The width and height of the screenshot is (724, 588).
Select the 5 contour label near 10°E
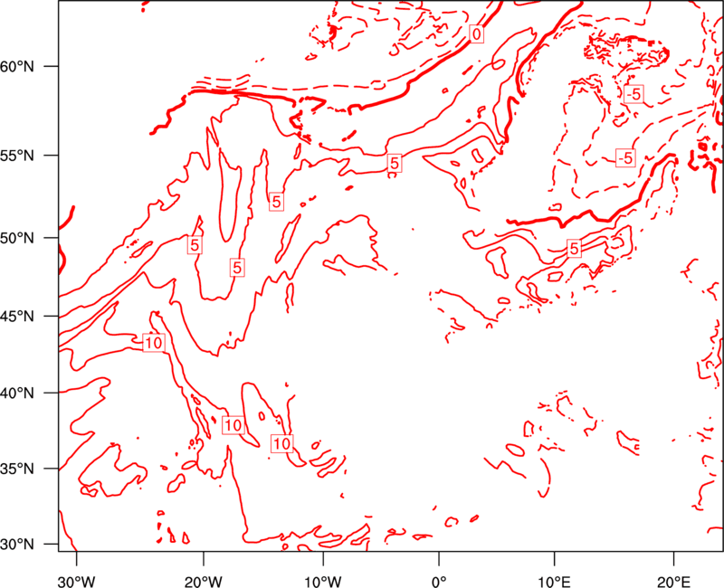[x=574, y=249]
